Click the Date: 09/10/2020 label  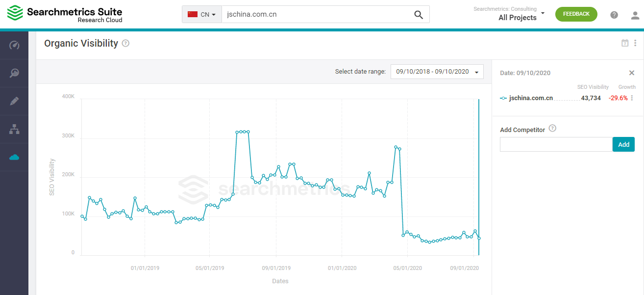tap(525, 73)
